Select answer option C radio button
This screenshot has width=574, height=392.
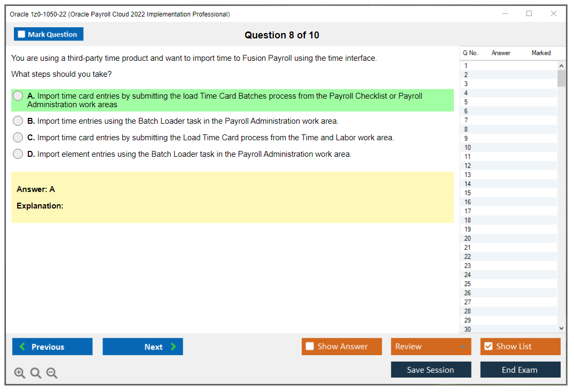point(18,137)
